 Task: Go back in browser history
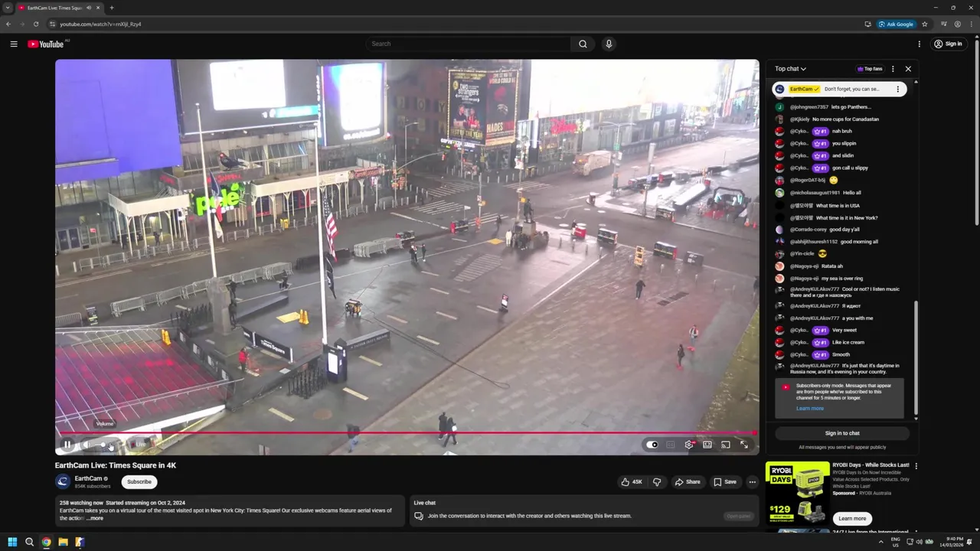click(8, 24)
